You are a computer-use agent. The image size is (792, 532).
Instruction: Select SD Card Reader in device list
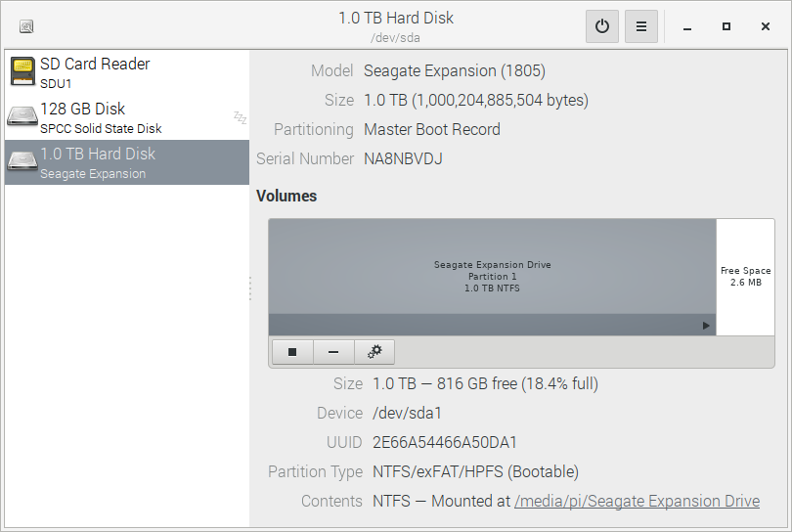127,72
